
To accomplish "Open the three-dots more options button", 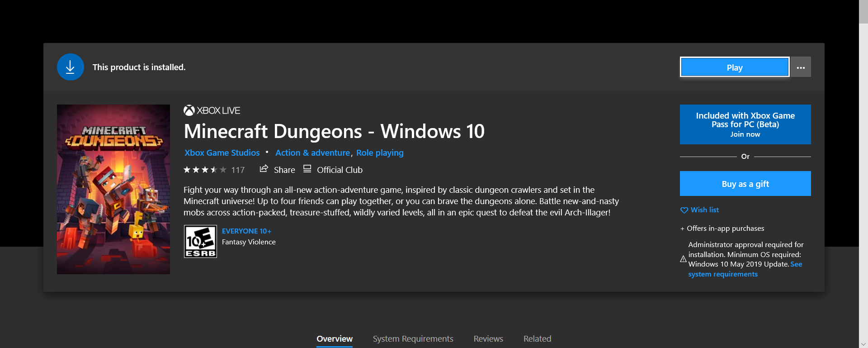I will [x=801, y=67].
